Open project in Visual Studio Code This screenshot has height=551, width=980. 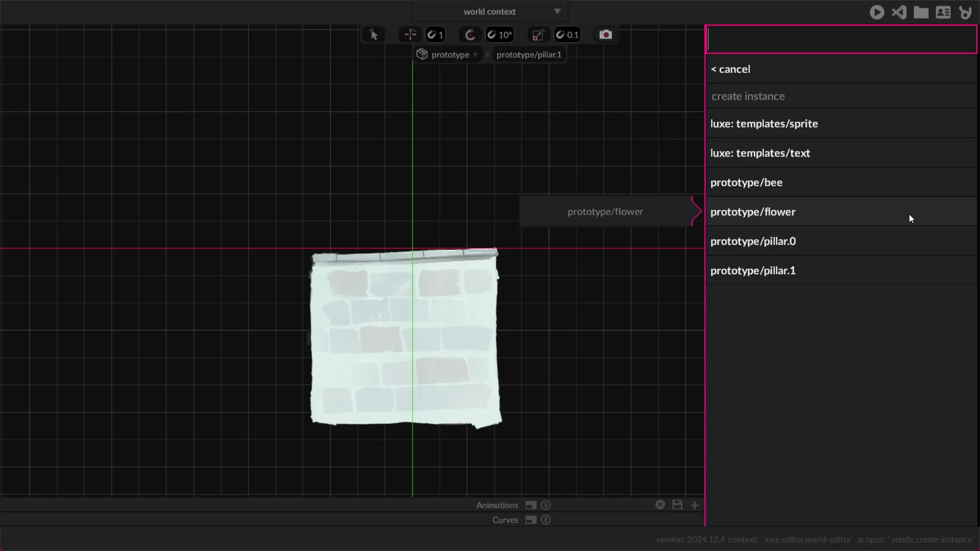[x=899, y=12]
